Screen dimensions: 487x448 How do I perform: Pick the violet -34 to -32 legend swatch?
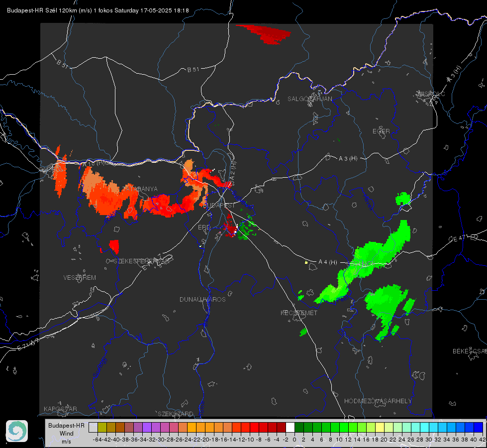147,427
